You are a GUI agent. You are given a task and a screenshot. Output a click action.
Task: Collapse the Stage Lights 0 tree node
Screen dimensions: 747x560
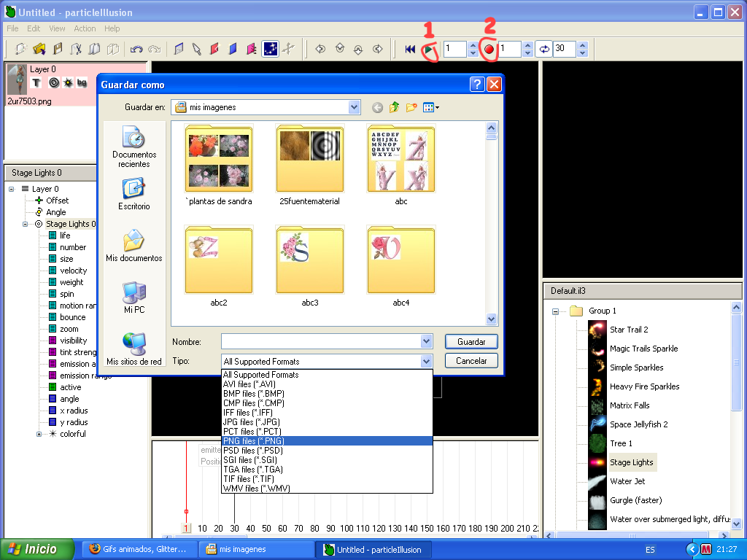coord(26,224)
